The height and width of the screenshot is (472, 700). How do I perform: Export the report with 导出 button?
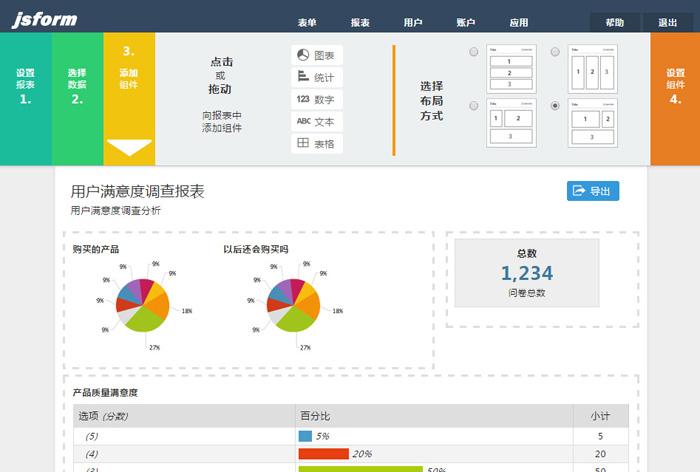(x=592, y=191)
